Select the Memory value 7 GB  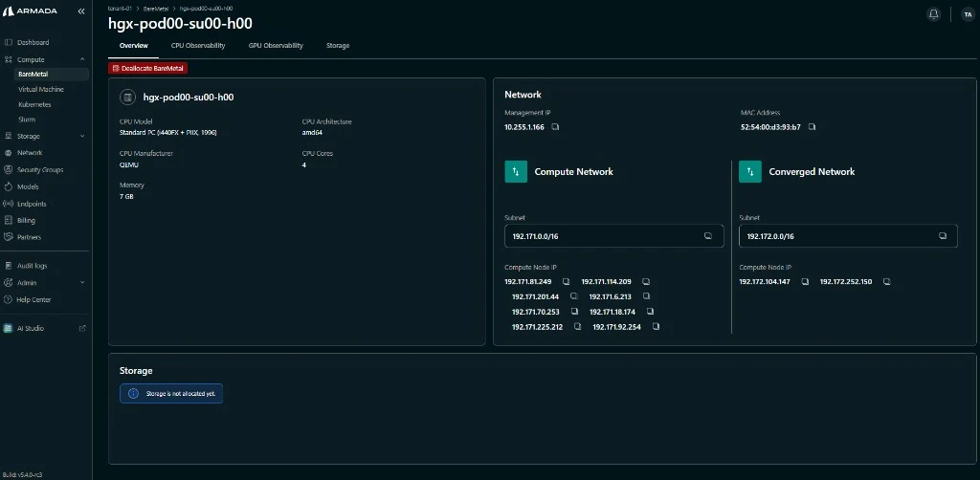[126, 197]
